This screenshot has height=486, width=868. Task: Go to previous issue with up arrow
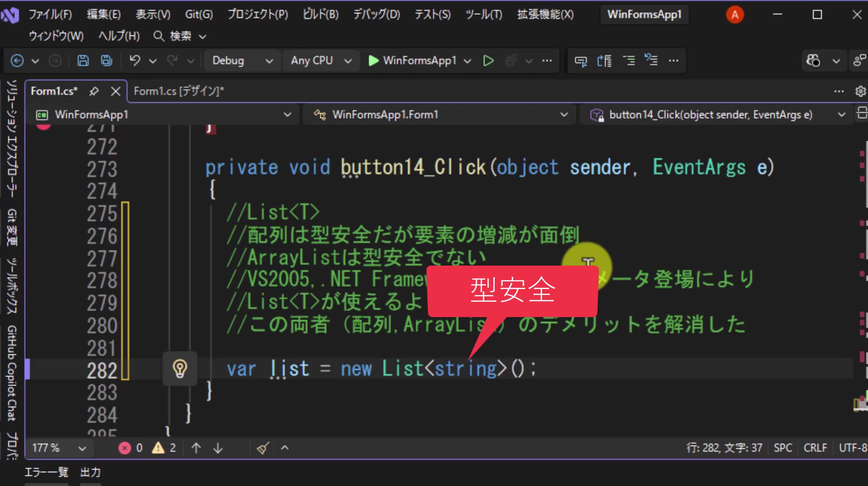196,448
